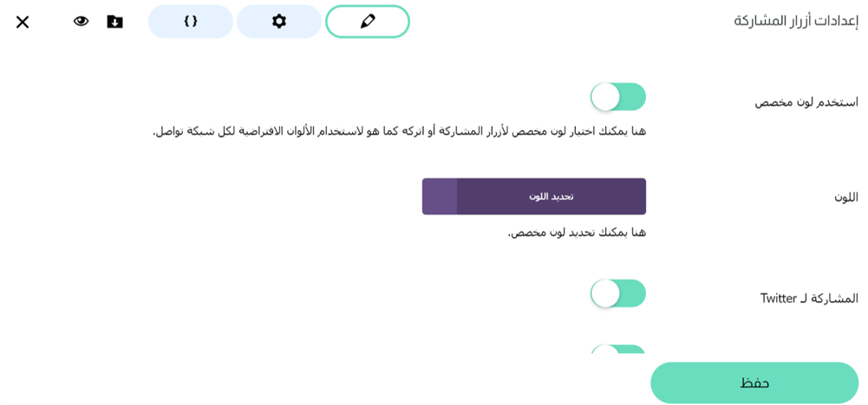Close the share buttons settings panel
The width and height of the screenshot is (868, 405).
pos(23,22)
